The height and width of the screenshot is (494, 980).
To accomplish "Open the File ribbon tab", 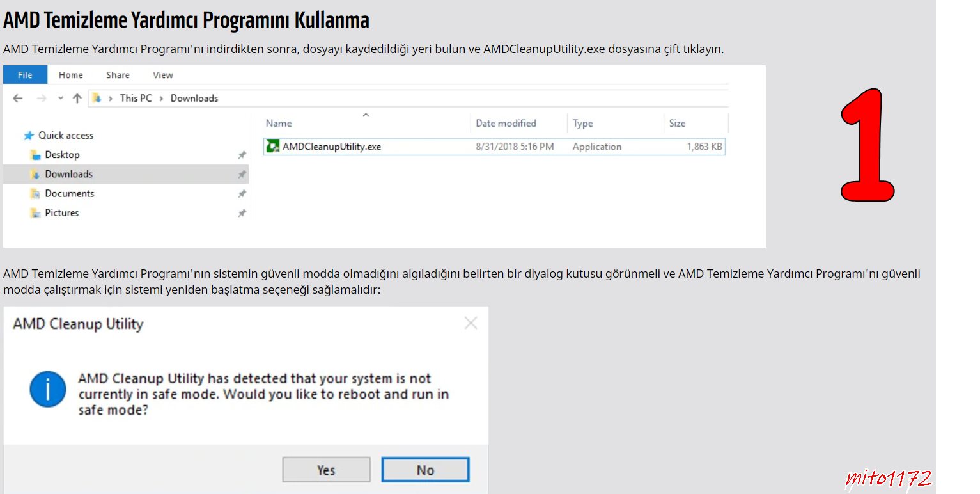I will [x=25, y=75].
